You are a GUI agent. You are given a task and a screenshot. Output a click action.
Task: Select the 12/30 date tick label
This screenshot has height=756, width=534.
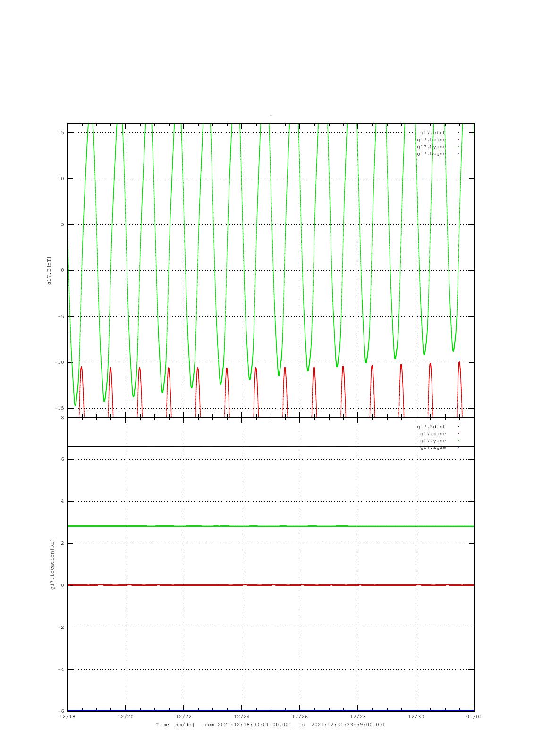coord(416,717)
